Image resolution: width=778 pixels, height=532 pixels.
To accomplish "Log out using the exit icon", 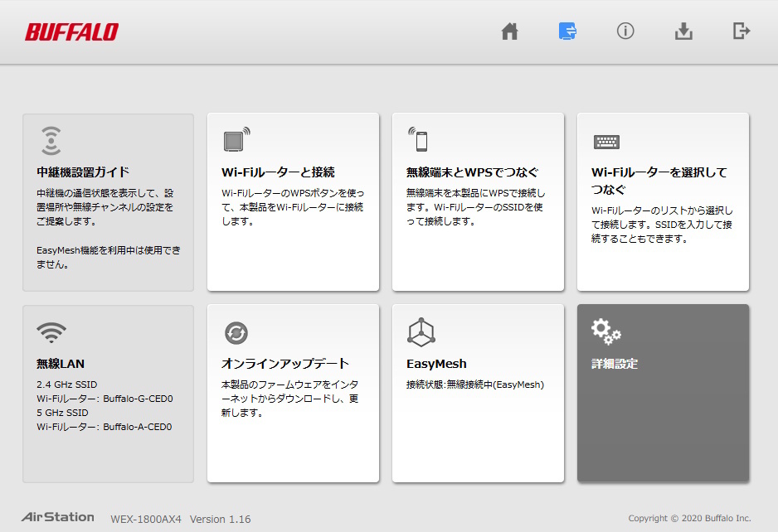I will tap(742, 31).
